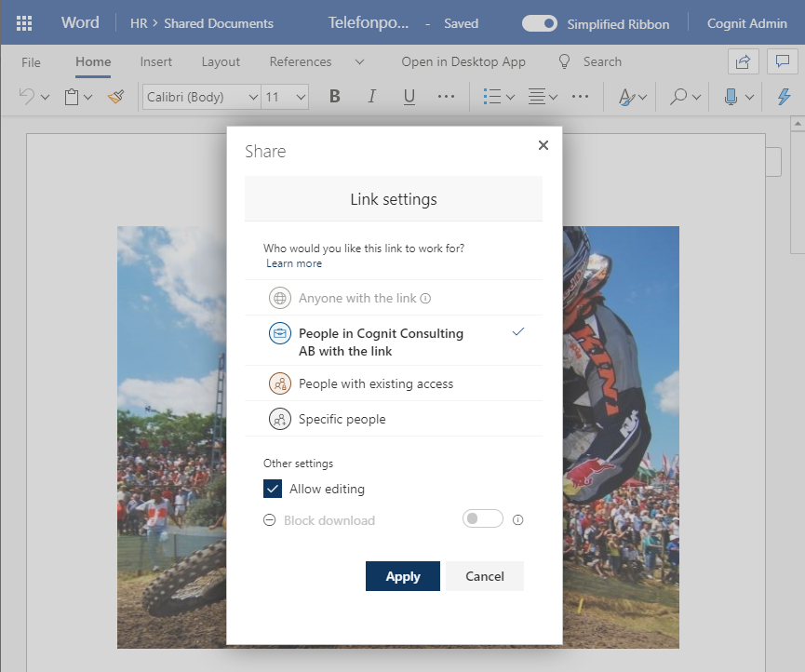Open the Layout tab
The image size is (805, 672).
pyautogui.click(x=221, y=61)
